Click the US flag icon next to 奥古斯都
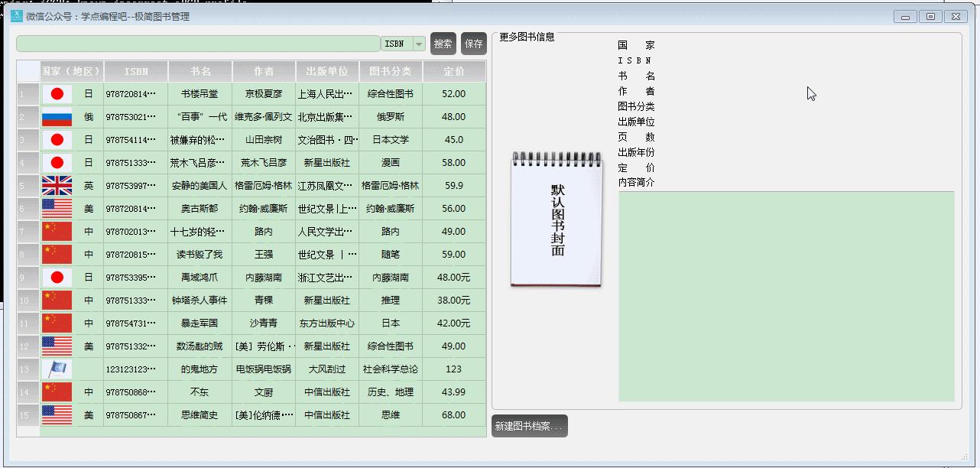 pos(57,208)
